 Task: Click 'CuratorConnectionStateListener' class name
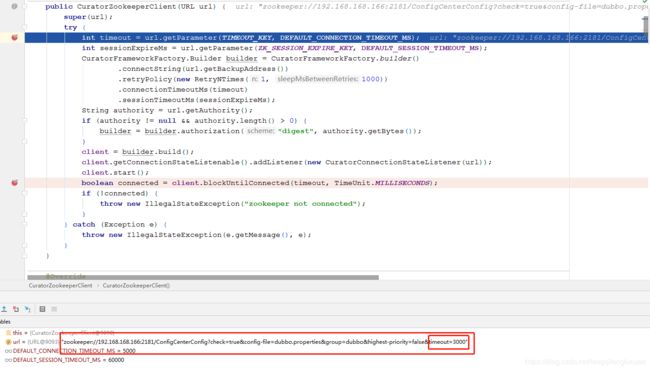coord(393,162)
